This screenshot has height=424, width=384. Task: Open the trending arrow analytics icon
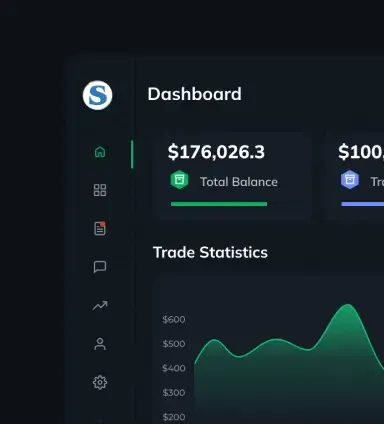100,305
